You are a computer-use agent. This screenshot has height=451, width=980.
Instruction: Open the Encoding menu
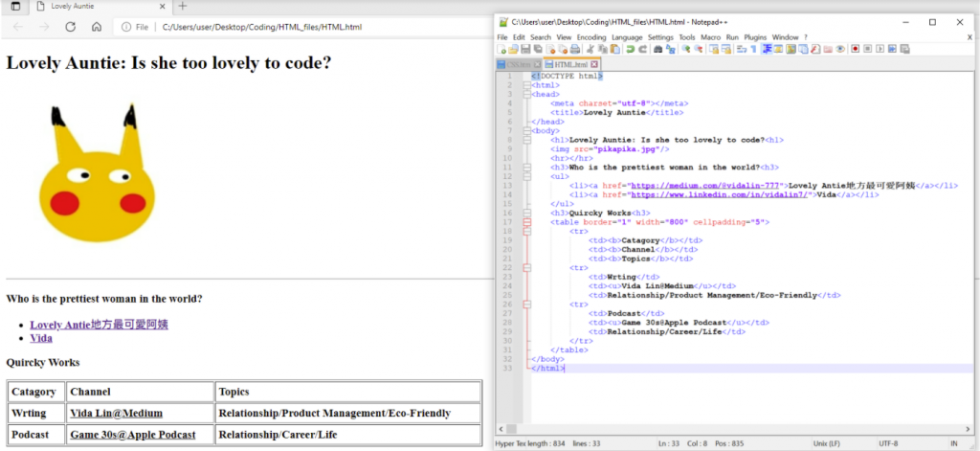591,37
